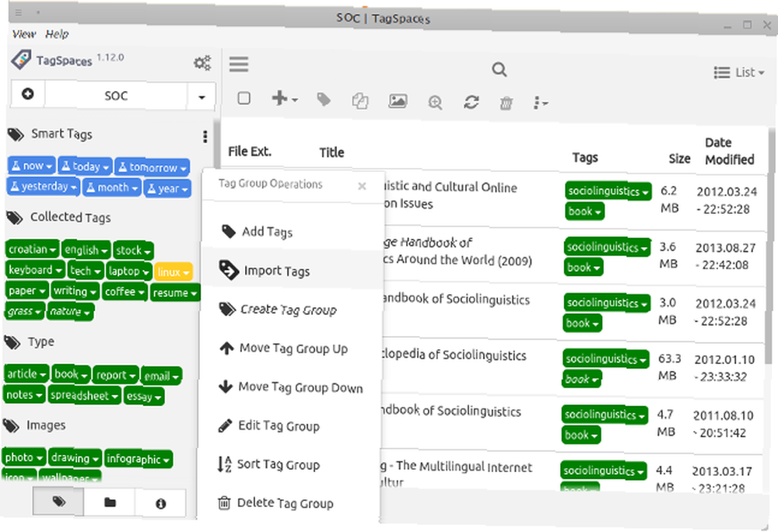Open the vertical dots toolbar menu
778x532 pixels.
pyautogui.click(x=541, y=103)
